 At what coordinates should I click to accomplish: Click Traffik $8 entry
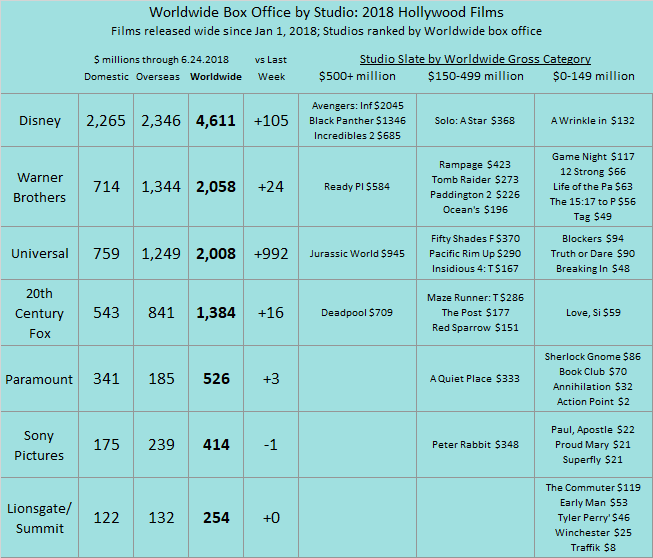coord(593,547)
